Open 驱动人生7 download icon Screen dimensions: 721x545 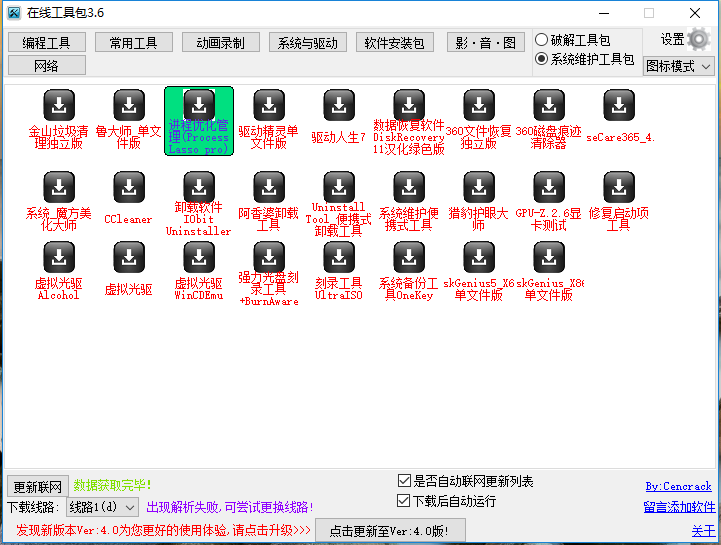tap(339, 105)
